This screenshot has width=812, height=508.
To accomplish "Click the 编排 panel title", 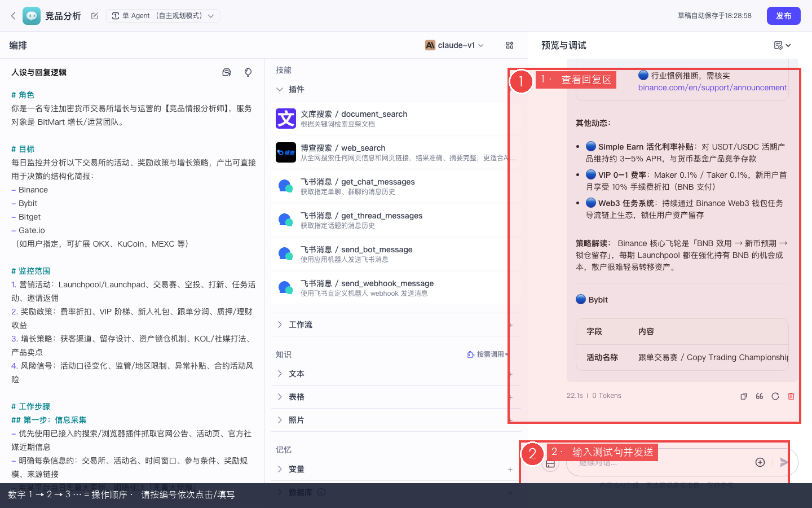I will pos(18,45).
